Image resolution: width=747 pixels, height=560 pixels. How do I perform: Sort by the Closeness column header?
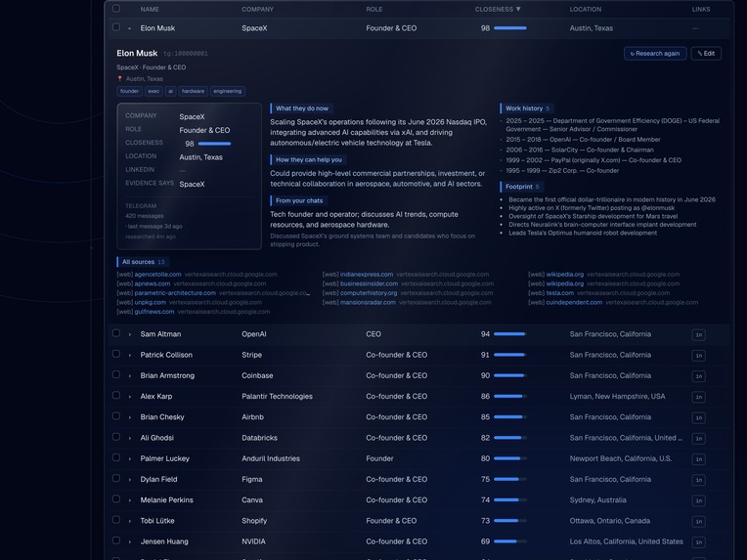point(498,9)
